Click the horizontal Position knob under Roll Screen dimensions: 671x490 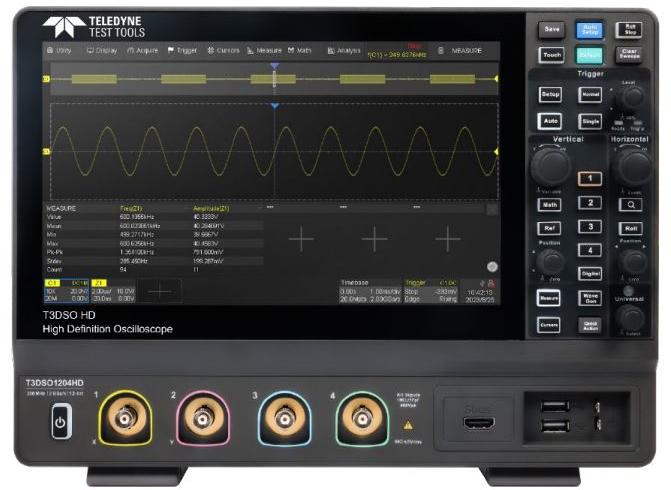633,261
